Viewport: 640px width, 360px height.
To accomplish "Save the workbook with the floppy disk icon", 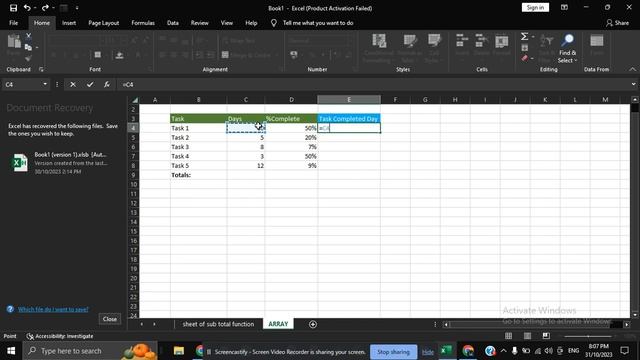I will (13, 8).
